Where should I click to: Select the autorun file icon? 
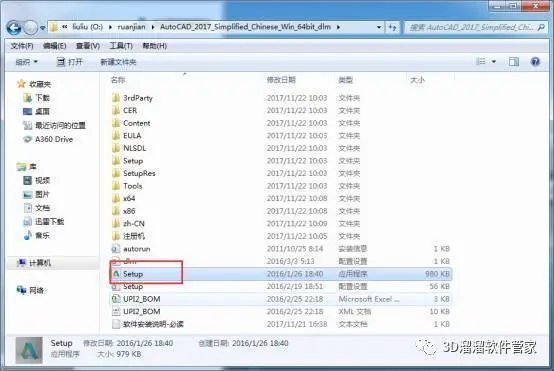tap(116, 249)
